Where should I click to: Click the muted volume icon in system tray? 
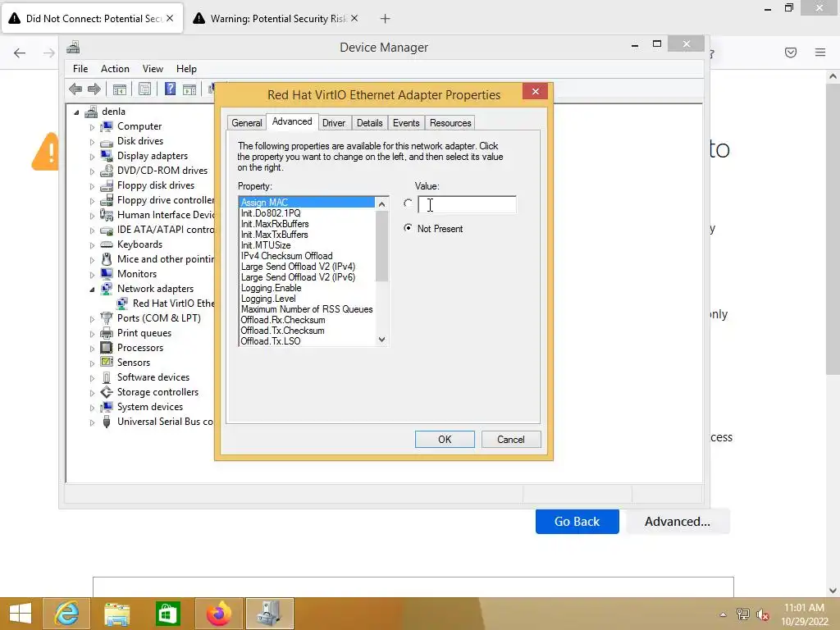click(x=763, y=614)
